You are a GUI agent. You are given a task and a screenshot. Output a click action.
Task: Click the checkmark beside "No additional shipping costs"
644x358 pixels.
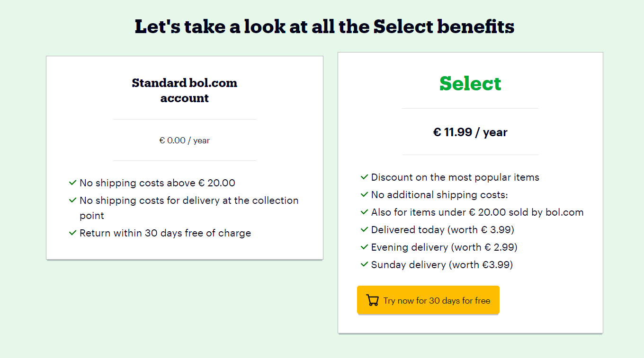pos(364,195)
